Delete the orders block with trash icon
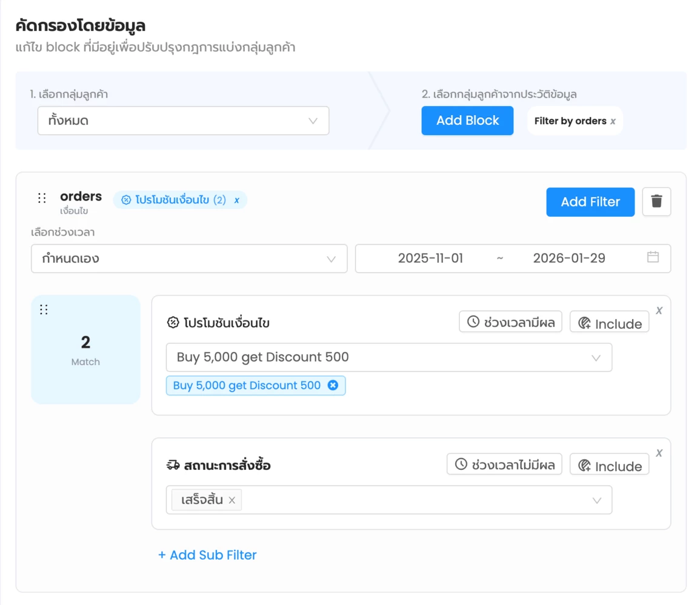Viewport: 700px width, 605px height. click(x=656, y=202)
